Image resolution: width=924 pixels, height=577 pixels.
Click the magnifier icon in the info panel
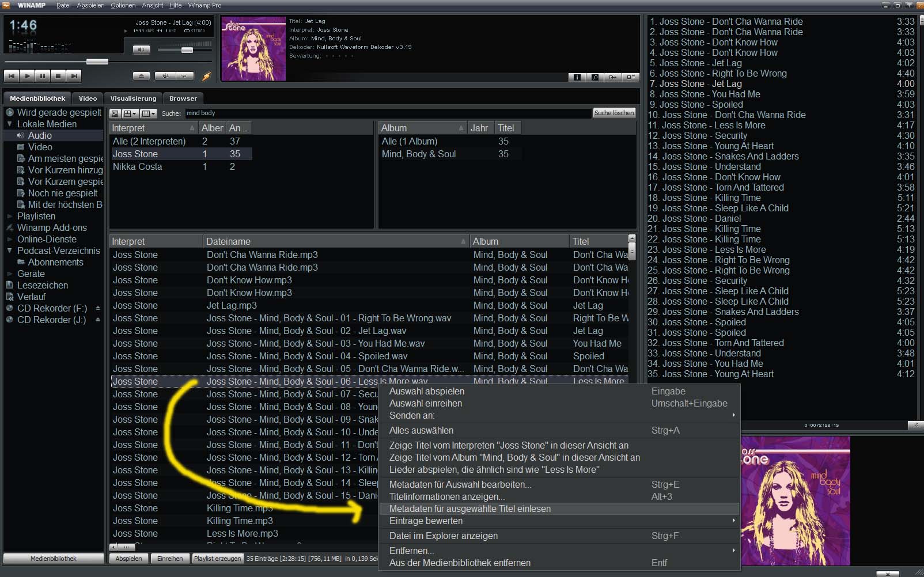point(594,77)
